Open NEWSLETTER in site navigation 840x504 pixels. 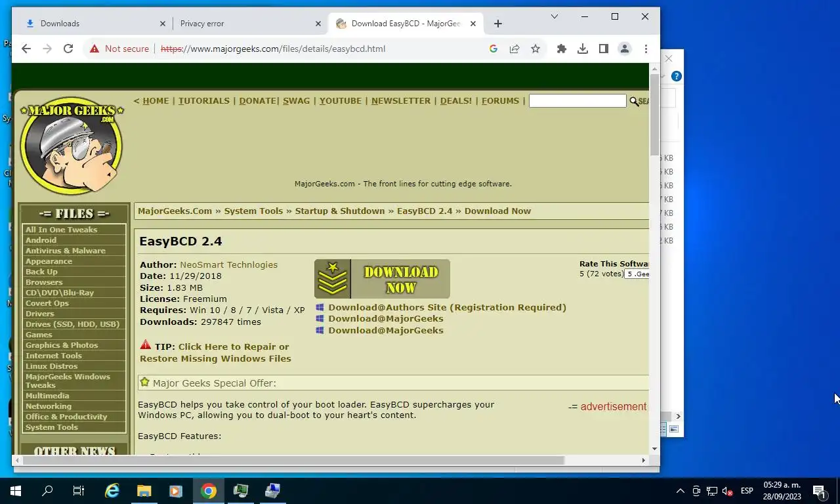click(x=401, y=101)
